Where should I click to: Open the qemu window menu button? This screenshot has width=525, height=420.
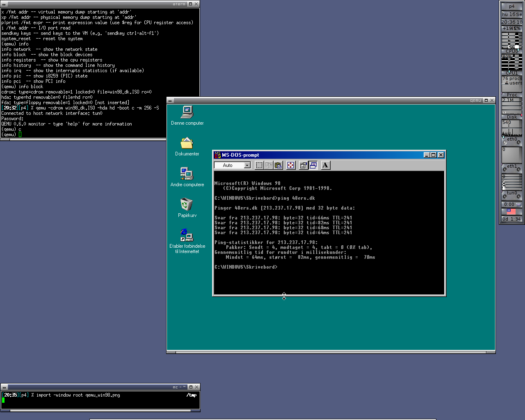(170, 100)
